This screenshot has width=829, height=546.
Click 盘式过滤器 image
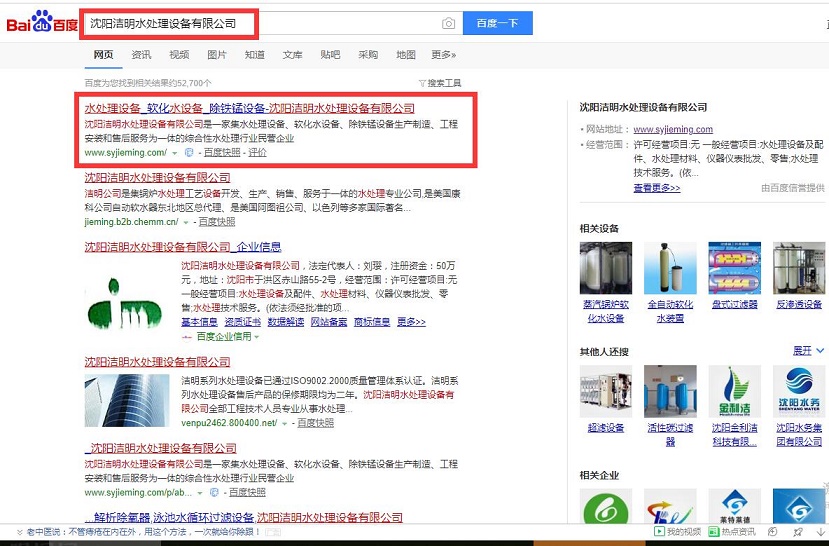pos(735,268)
